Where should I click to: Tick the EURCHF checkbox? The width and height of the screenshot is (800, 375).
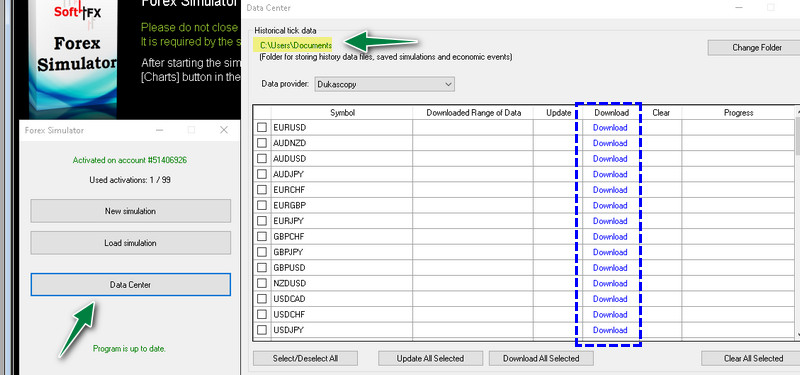coord(262,190)
